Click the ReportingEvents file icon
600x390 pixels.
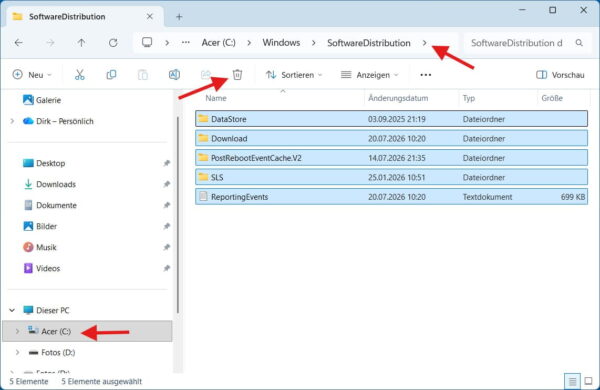point(203,196)
